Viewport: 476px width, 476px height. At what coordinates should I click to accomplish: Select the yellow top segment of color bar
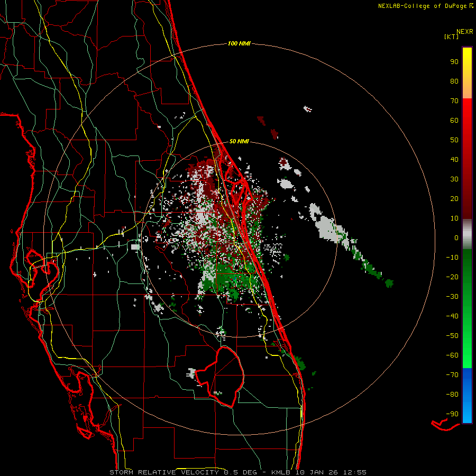point(467,72)
